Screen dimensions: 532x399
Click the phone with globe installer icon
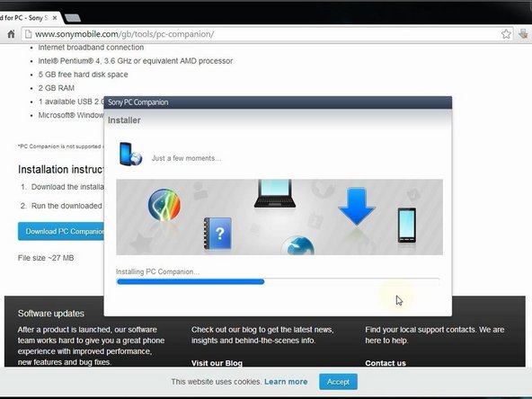coord(130,155)
